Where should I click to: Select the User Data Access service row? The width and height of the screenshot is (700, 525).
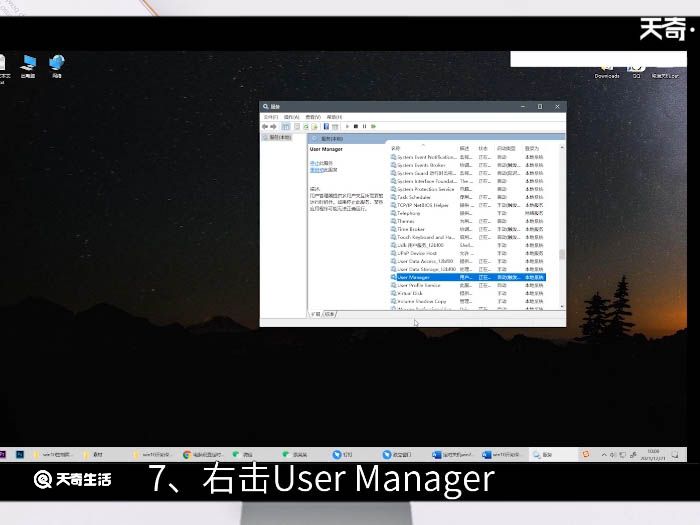[x=467, y=261]
